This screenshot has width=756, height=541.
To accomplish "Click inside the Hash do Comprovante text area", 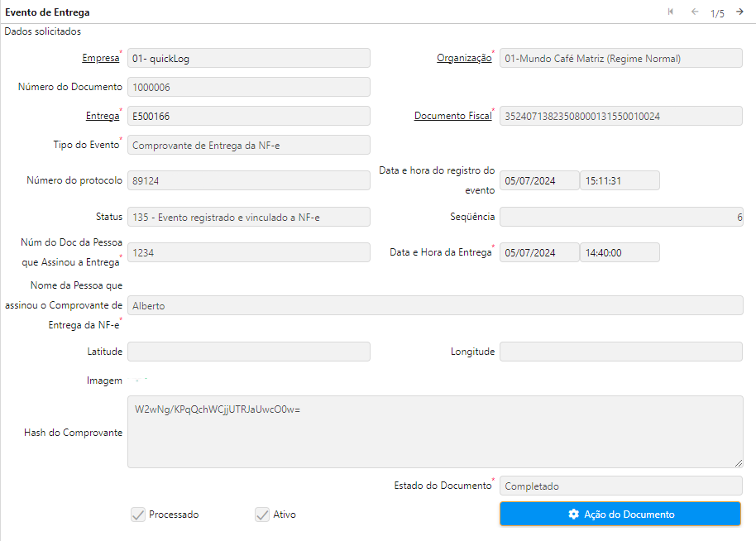I will pos(435,432).
